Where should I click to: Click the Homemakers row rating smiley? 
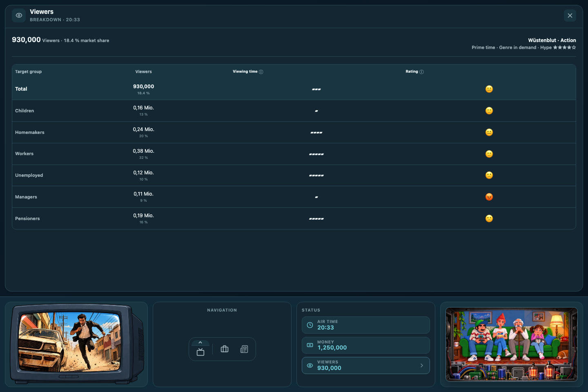point(489,132)
